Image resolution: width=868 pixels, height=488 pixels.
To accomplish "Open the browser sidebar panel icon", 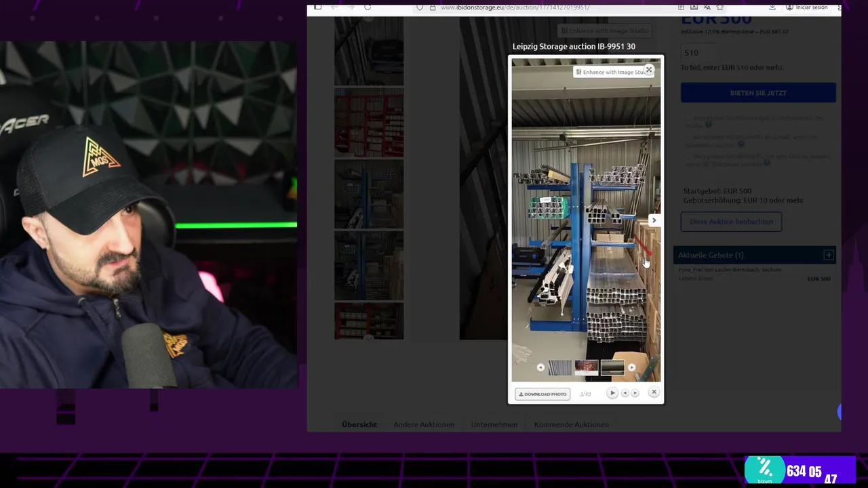I will pyautogui.click(x=318, y=7).
